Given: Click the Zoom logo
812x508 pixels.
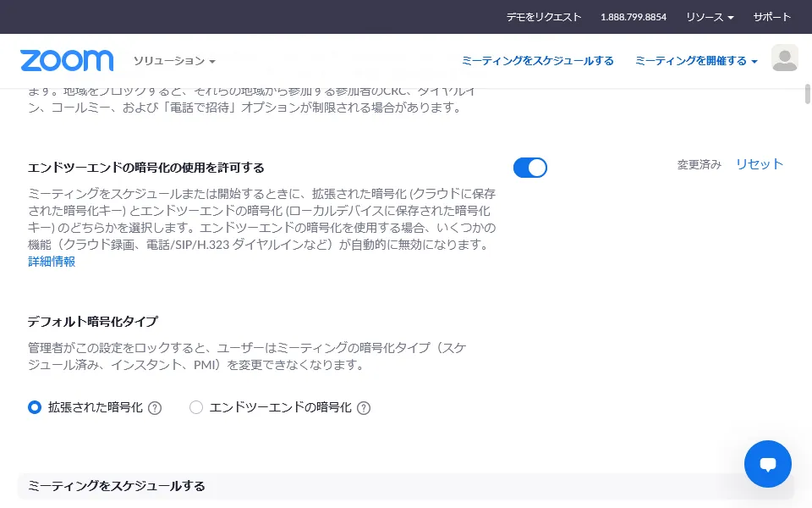Looking at the screenshot, I should [67, 61].
